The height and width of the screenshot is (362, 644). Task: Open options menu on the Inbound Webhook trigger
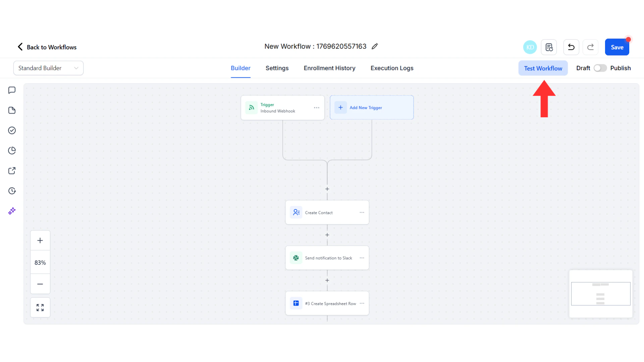click(316, 108)
